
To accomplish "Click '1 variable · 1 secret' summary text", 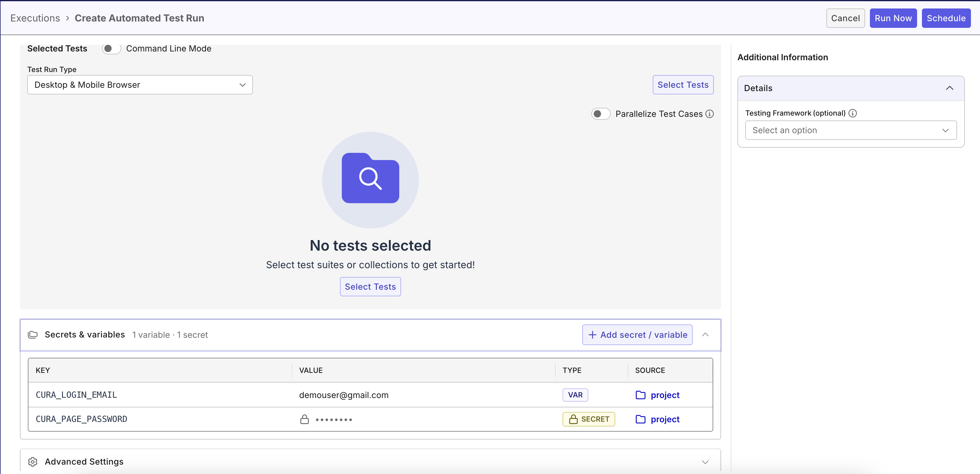I will [x=170, y=335].
